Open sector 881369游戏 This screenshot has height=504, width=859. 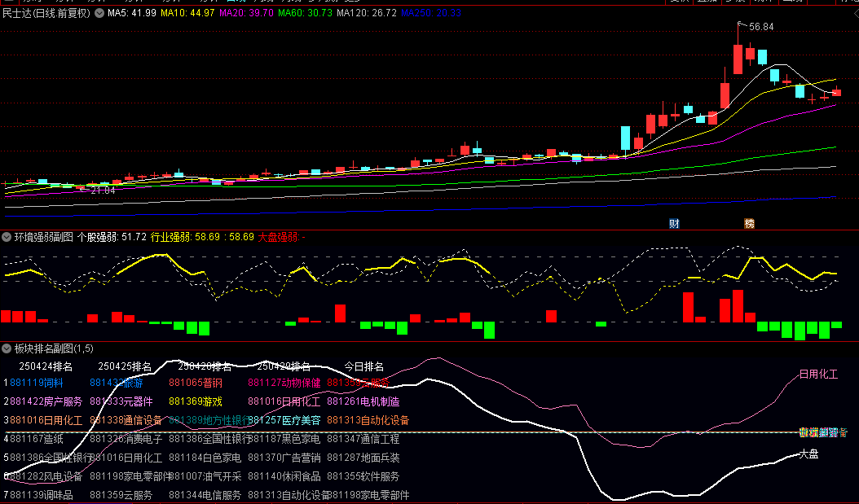[196, 401]
